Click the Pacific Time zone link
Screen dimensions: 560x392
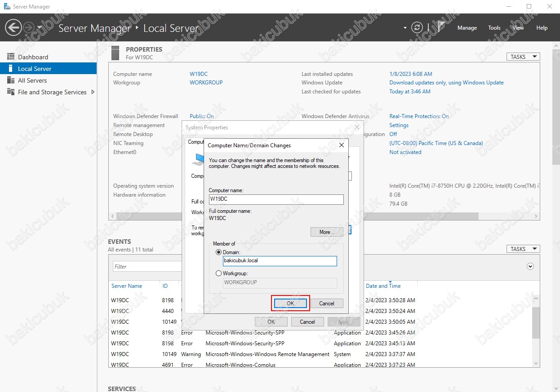point(436,143)
